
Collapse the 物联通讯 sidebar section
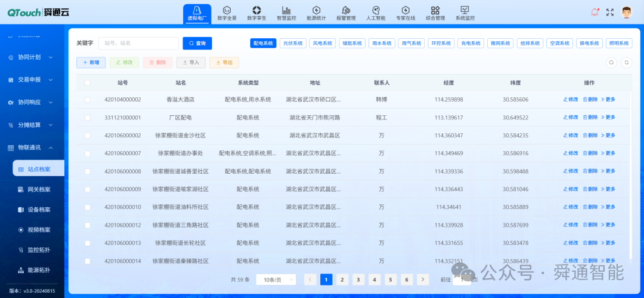(x=32, y=148)
